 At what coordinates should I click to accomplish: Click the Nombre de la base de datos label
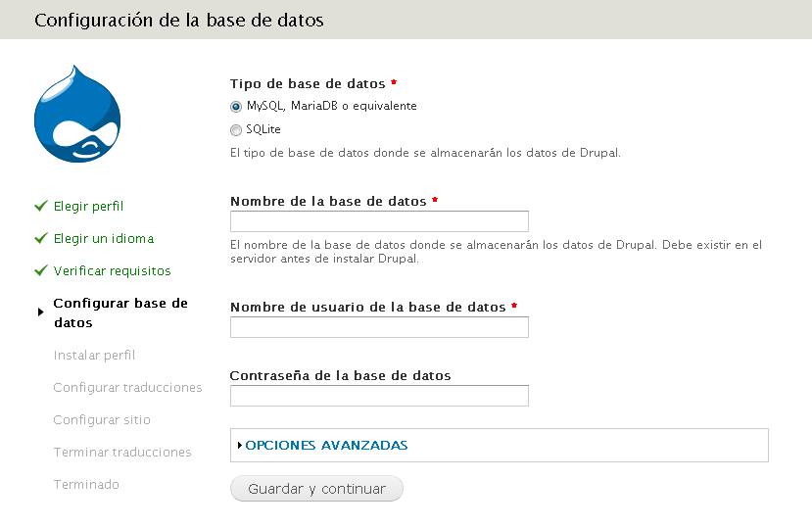coord(328,202)
